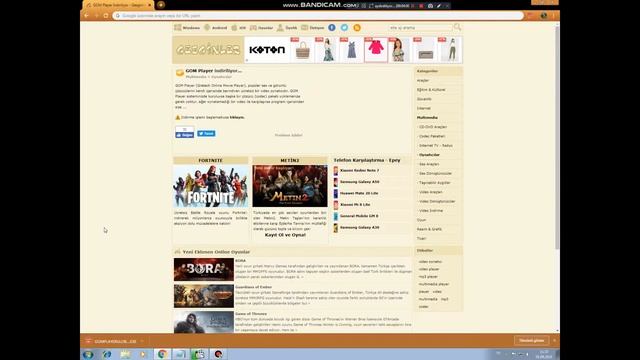Open the Üyelik menu item
Image resolution: width=640 pixels, height=360 pixels.
287,28
